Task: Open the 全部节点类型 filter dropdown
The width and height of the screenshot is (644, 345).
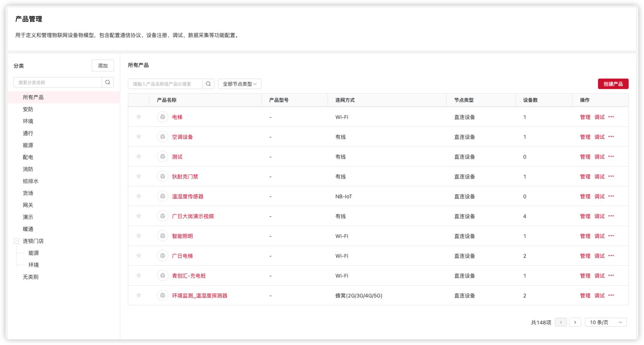Action: 239,84
